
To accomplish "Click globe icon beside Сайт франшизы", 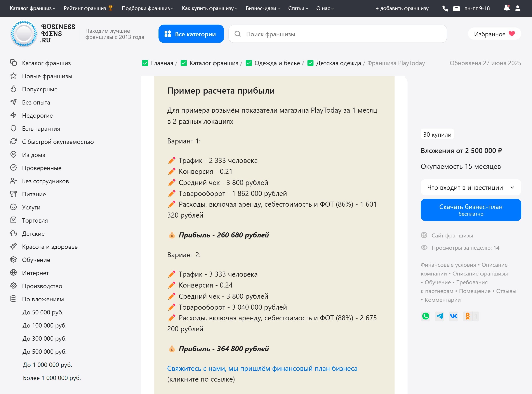I will tap(424, 235).
